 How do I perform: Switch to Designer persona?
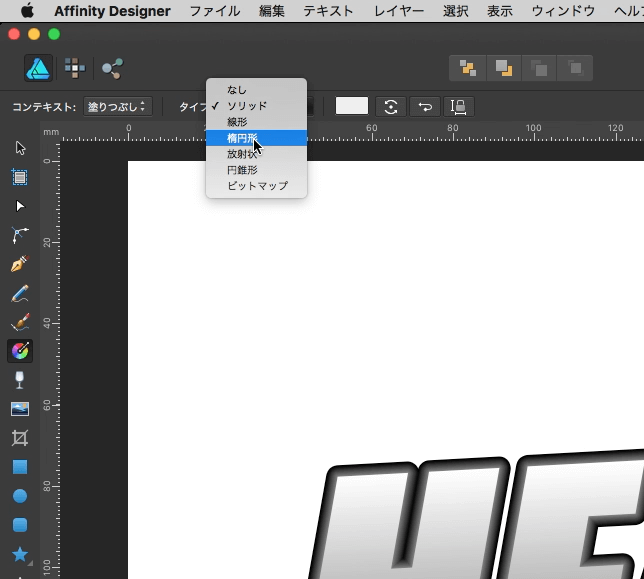coord(38,68)
